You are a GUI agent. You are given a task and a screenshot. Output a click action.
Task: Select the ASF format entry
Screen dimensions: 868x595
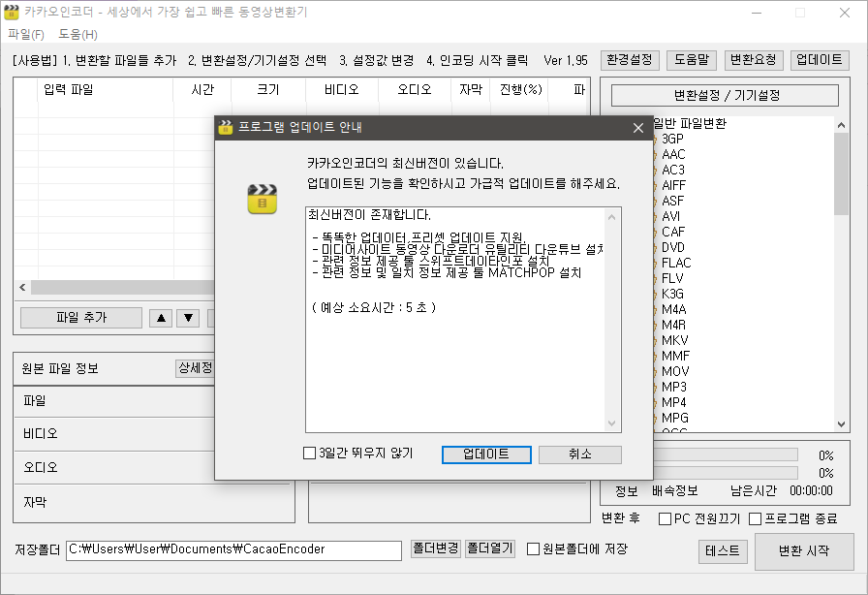[672, 202]
